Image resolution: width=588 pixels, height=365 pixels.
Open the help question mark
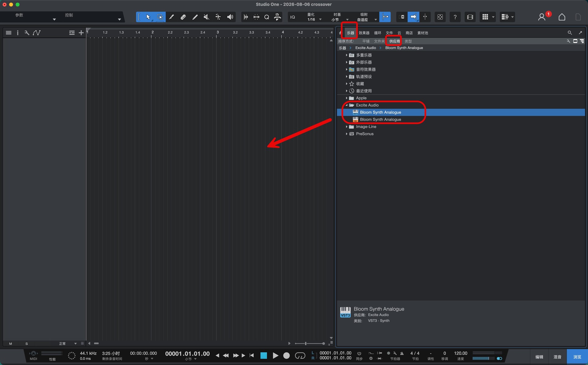coord(455,17)
